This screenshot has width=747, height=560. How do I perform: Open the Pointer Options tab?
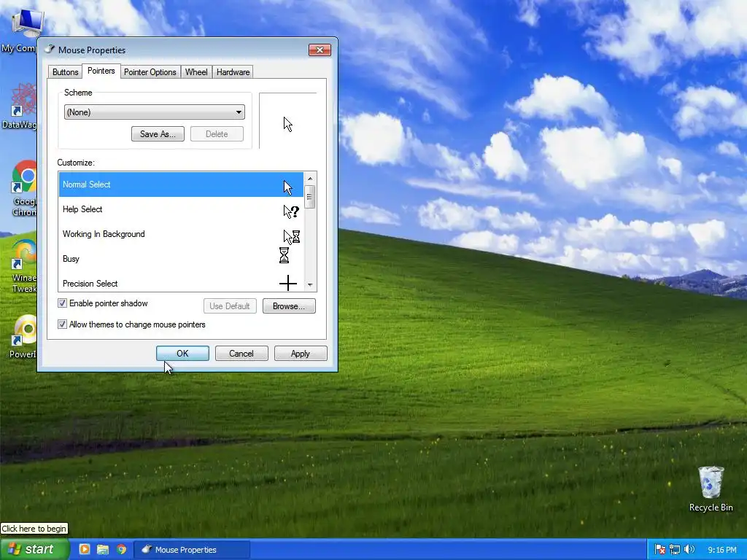click(x=150, y=72)
